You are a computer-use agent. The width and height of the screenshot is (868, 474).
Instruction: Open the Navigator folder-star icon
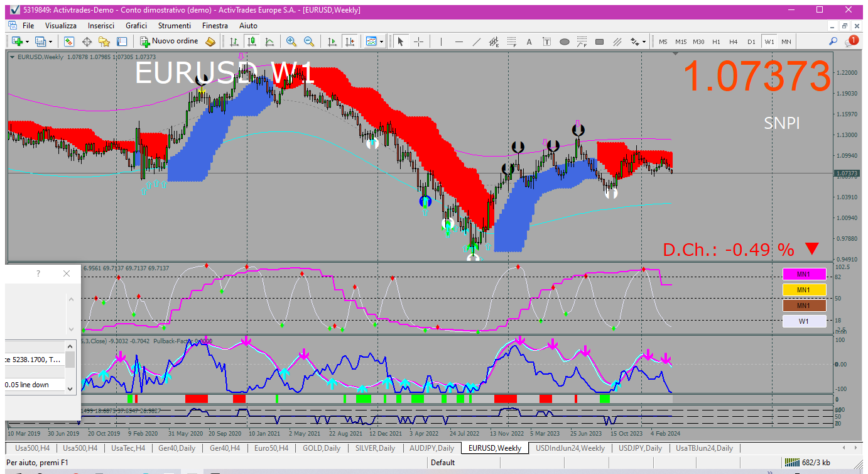click(x=104, y=41)
